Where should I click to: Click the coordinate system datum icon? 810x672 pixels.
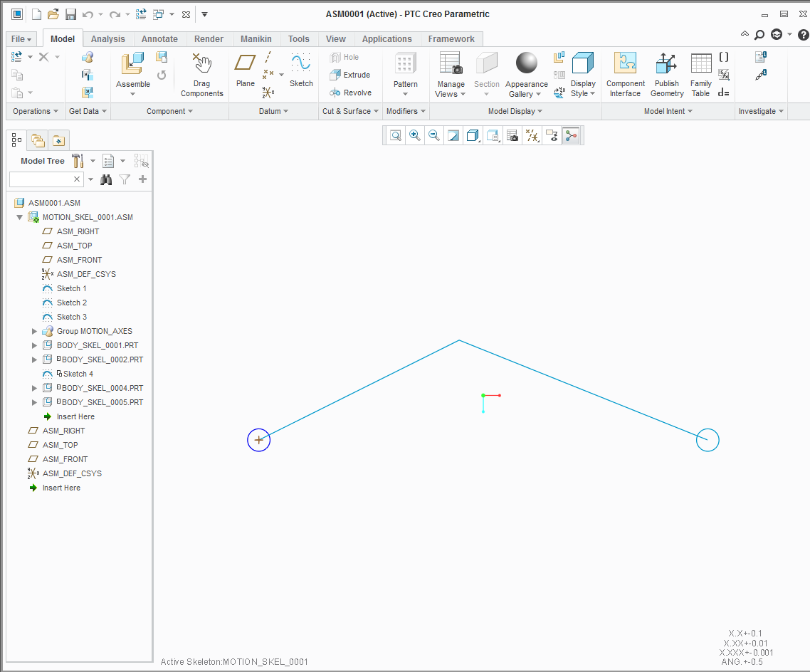point(268,93)
